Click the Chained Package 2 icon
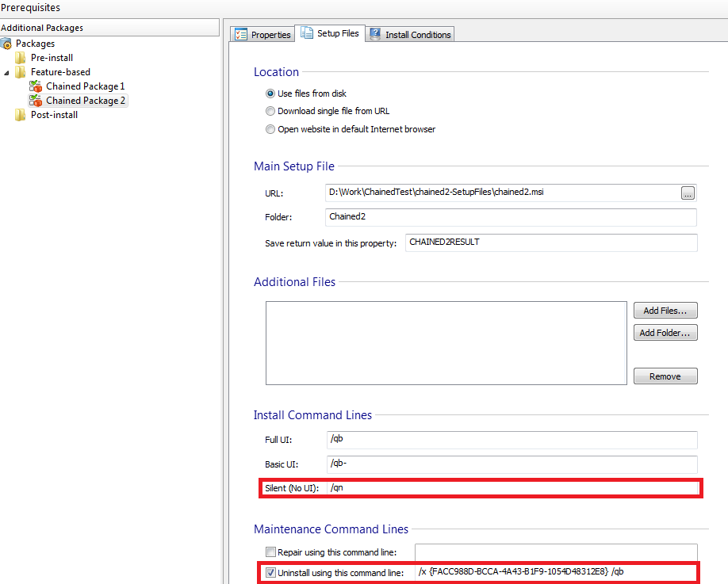This screenshot has height=584, width=728. pyautogui.click(x=36, y=101)
